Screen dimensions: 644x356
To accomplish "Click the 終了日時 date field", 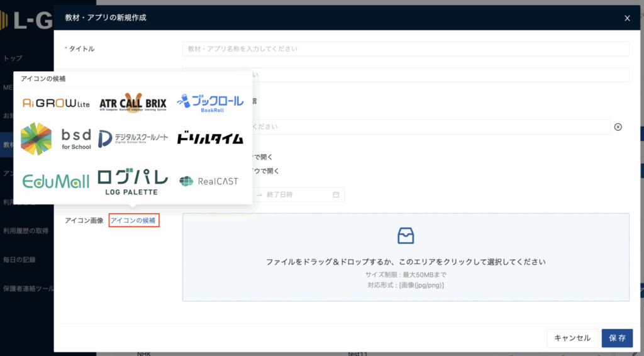I will pyautogui.click(x=297, y=194).
